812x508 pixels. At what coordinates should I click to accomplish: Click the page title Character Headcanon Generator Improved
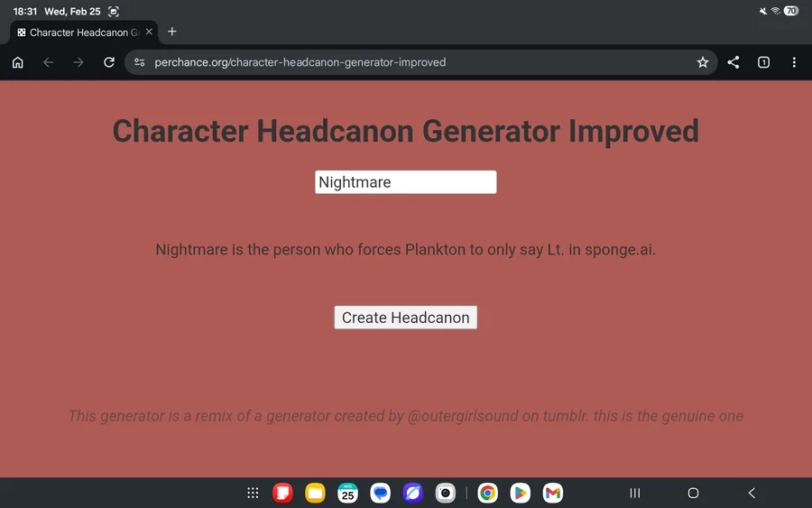click(405, 131)
